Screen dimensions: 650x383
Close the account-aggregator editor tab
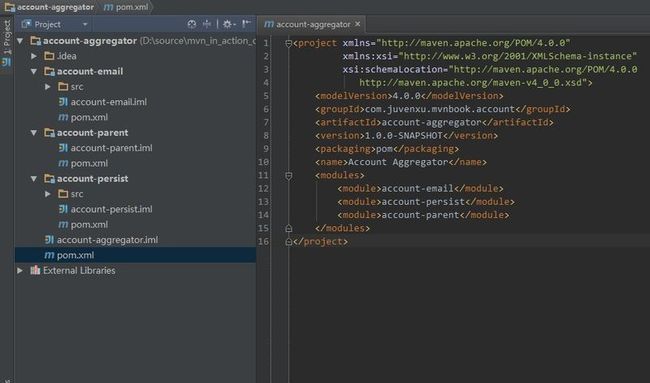(357, 24)
